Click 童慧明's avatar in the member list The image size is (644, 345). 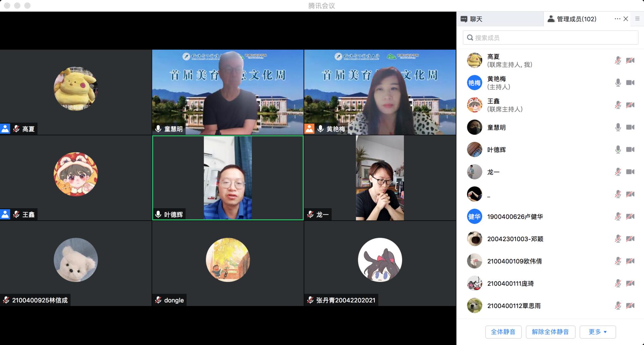coord(474,127)
